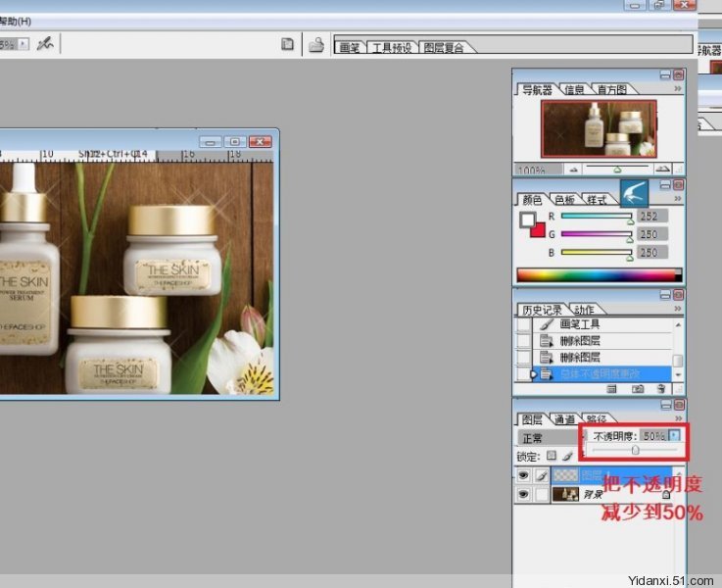Click the paintbrush indicator on top layer
The height and width of the screenshot is (588, 722).
click(542, 475)
